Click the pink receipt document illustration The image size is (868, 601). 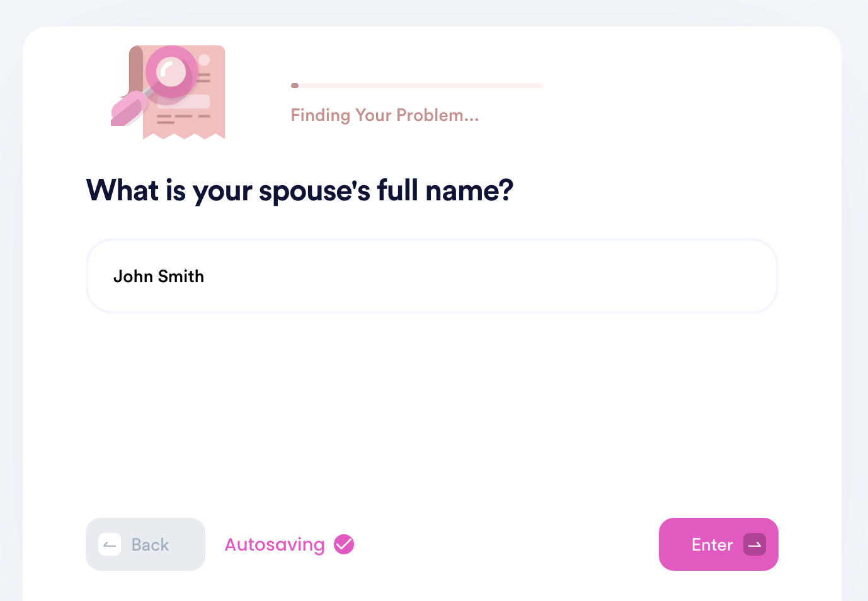(184, 92)
